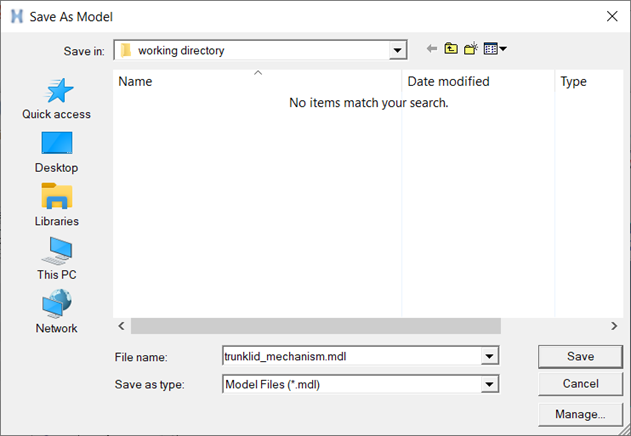631x436 pixels.
Task: Click the Back navigation arrow icon
Action: pyautogui.click(x=432, y=49)
